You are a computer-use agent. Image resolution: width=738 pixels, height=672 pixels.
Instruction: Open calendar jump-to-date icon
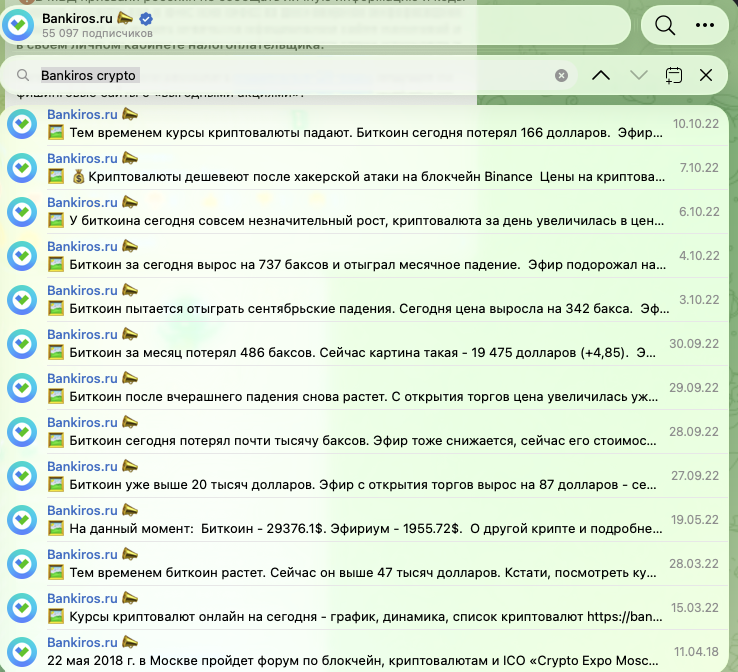[674, 75]
